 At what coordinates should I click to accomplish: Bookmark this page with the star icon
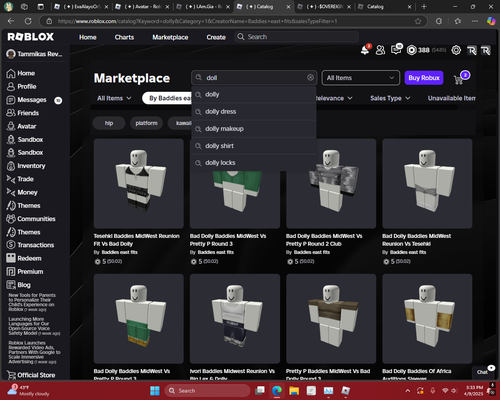(x=418, y=21)
